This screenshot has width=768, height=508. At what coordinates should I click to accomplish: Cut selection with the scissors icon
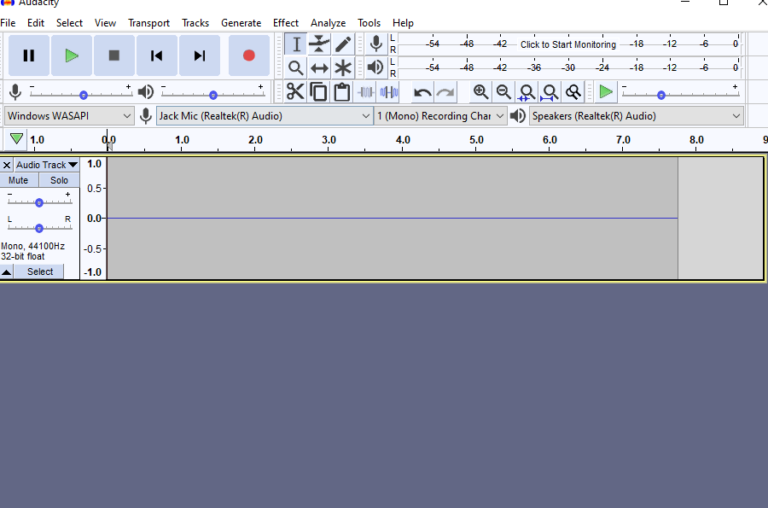tap(295, 92)
